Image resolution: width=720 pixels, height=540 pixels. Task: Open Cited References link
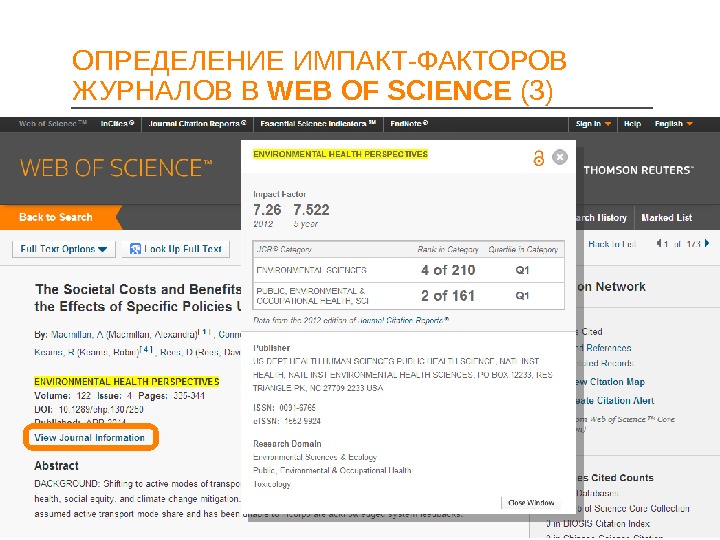click(x=604, y=348)
